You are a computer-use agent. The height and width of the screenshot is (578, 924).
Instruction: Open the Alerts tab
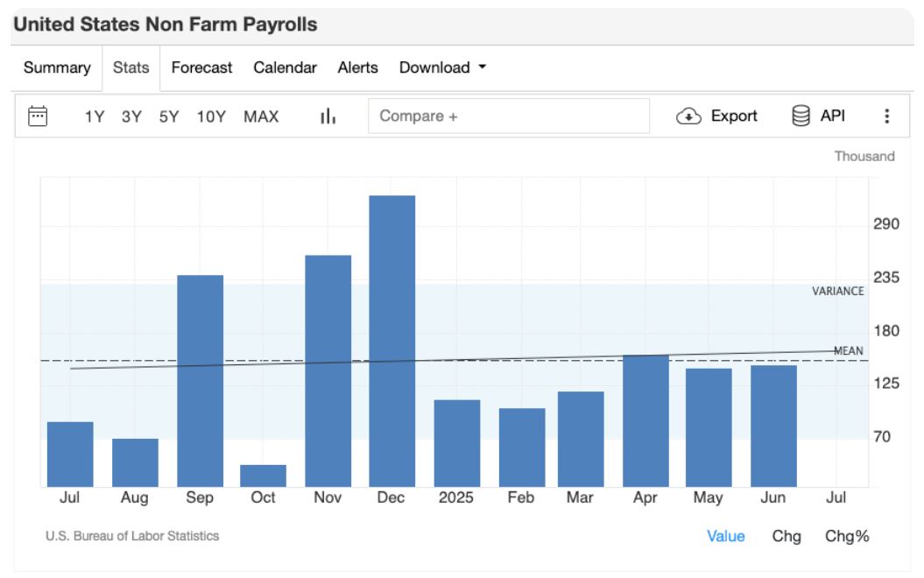coord(357,67)
